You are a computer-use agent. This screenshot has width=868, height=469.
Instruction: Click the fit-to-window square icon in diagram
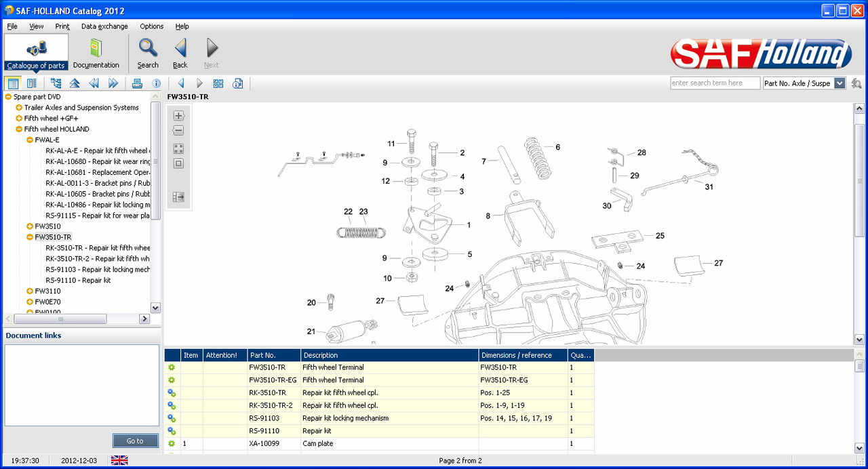(x=178, y=163)
